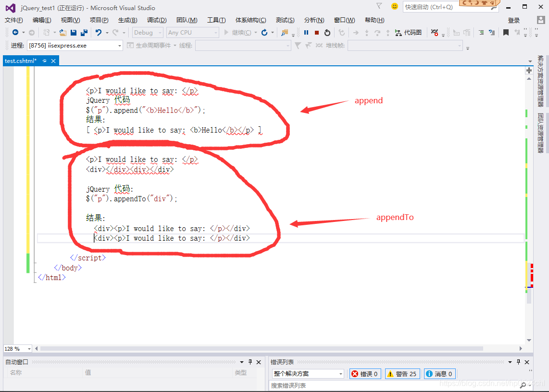Click the decrease indent icon
This screenshot has width=549, height=392.
coord(481,33)
